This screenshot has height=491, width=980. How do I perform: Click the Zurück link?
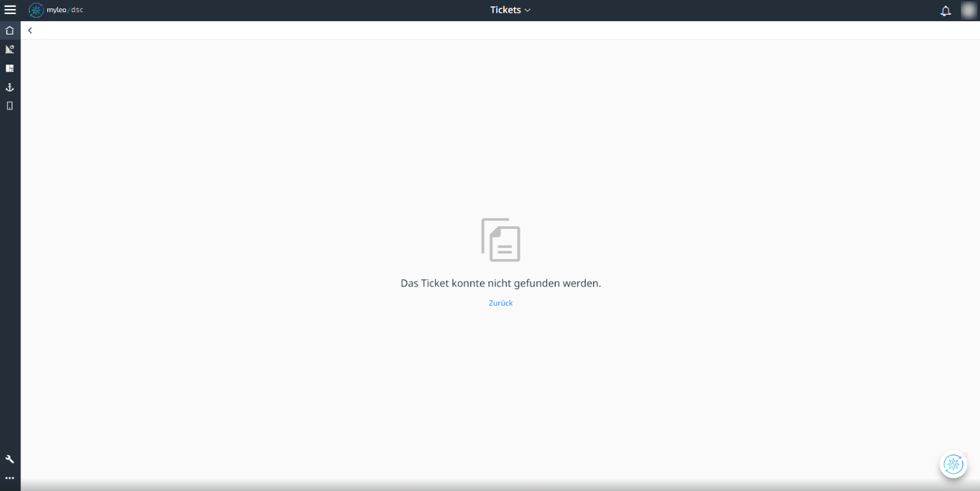(501, 303)
